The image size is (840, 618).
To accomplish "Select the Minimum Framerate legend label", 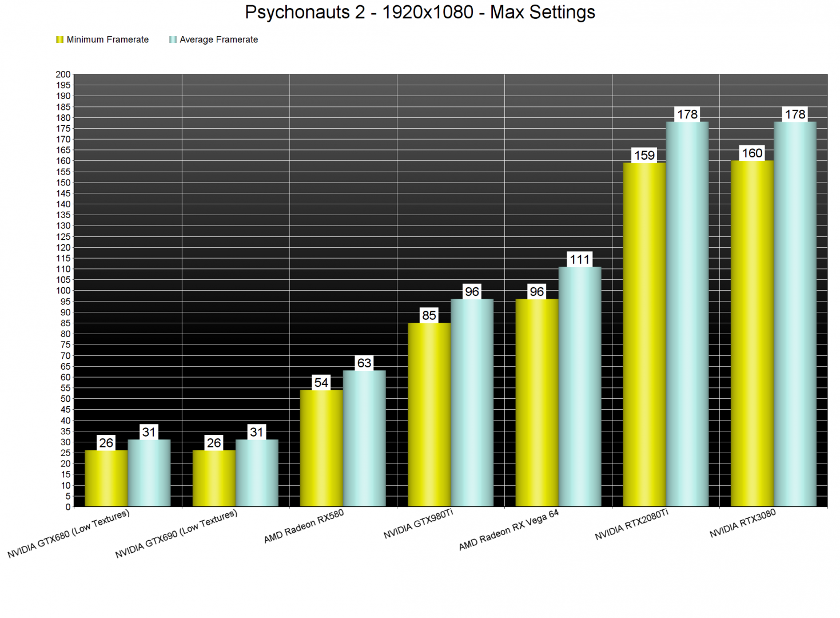I will 108,39.
